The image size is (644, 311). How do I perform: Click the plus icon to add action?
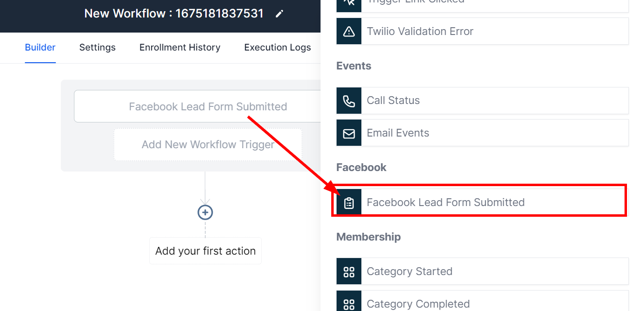click(x=205, y=212)
